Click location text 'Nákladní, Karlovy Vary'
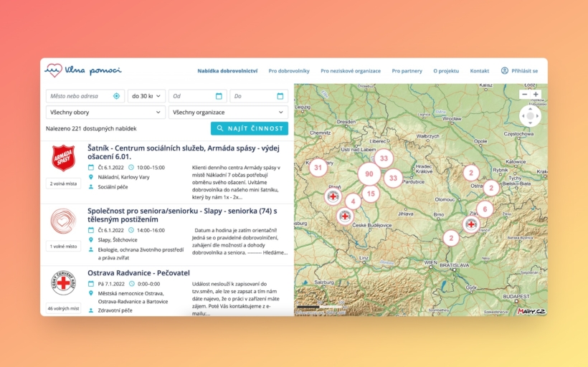This screenshot has width=588, height=367. (124, 177)
